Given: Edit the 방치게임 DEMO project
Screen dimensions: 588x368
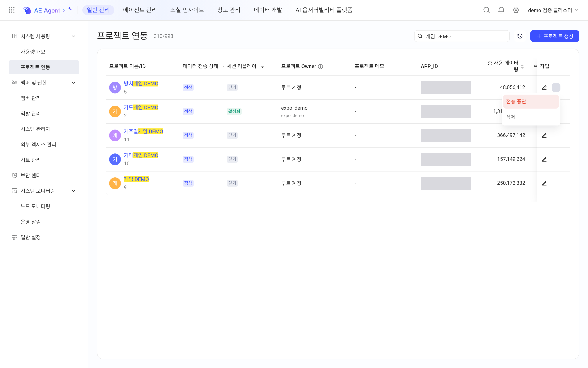Looking at the screenshot, I should coord(544,88).
